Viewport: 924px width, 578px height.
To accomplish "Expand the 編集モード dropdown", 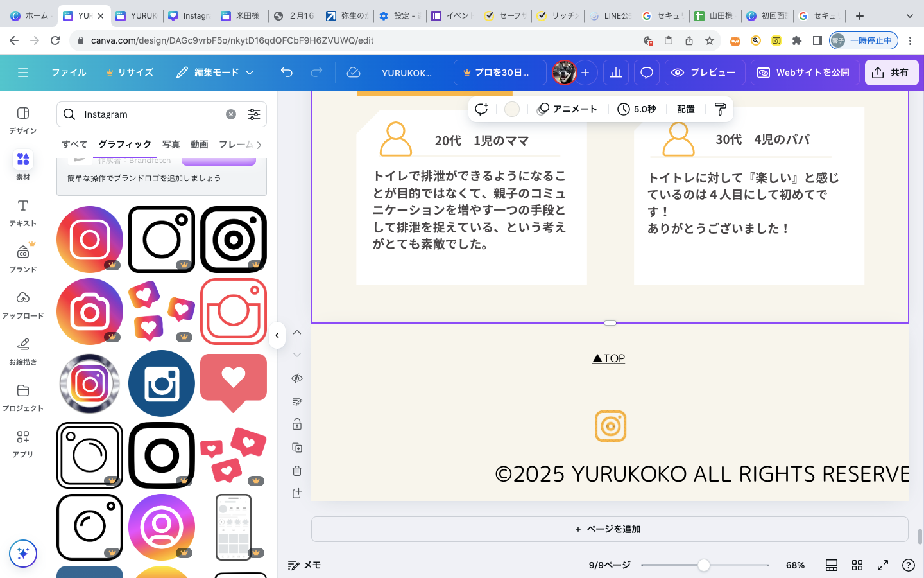I will [216, 73].
